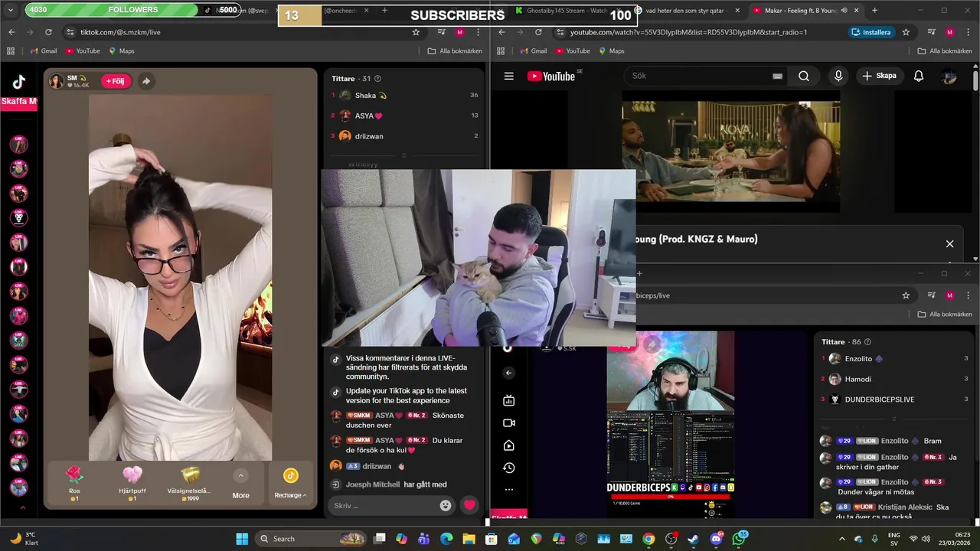980x551 pixels.
Task: Open YouTube account avatar menu
Action: pos(949,77)
